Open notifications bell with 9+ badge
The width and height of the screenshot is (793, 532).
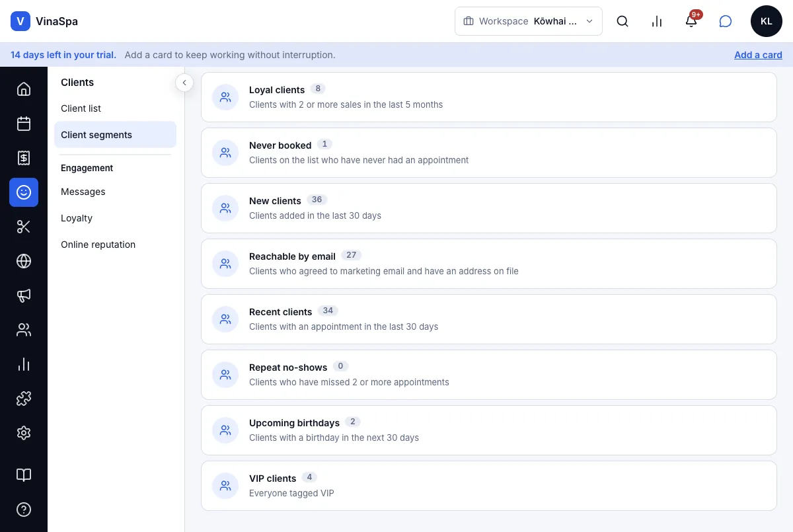691,21
